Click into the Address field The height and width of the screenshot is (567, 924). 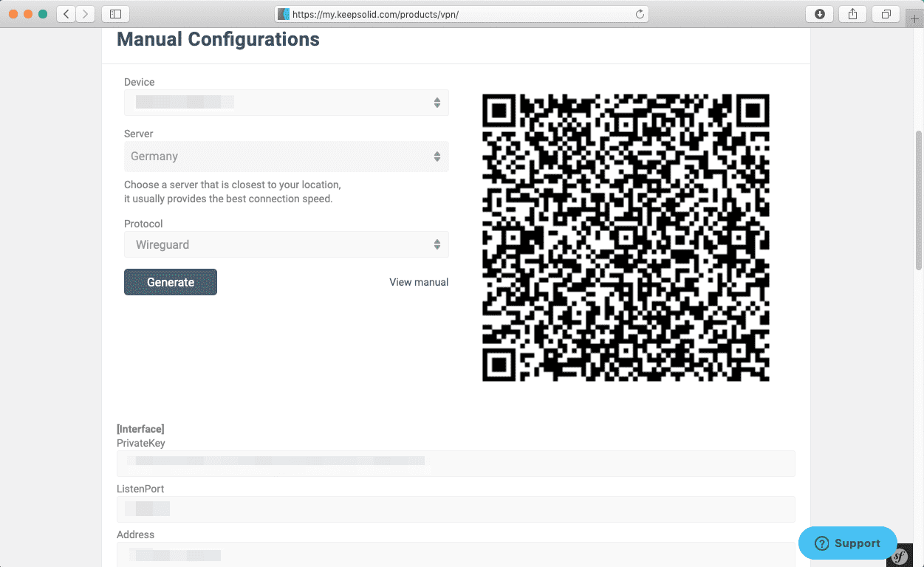[455, 554]
